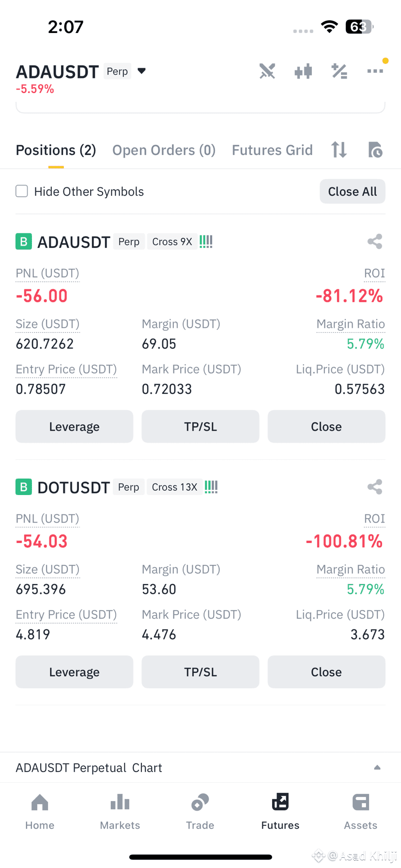Open the percentage calculator icon
Image resolution: width=401 pixels, height=868 pixels.
(x=339, y=71)
